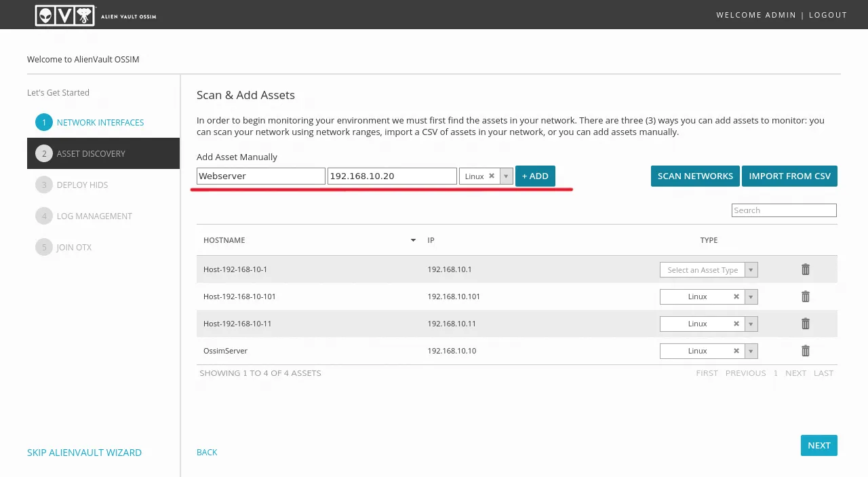Select the Asset Discovery step in sidebar
The image size is (868, 477).
(91, 154)
